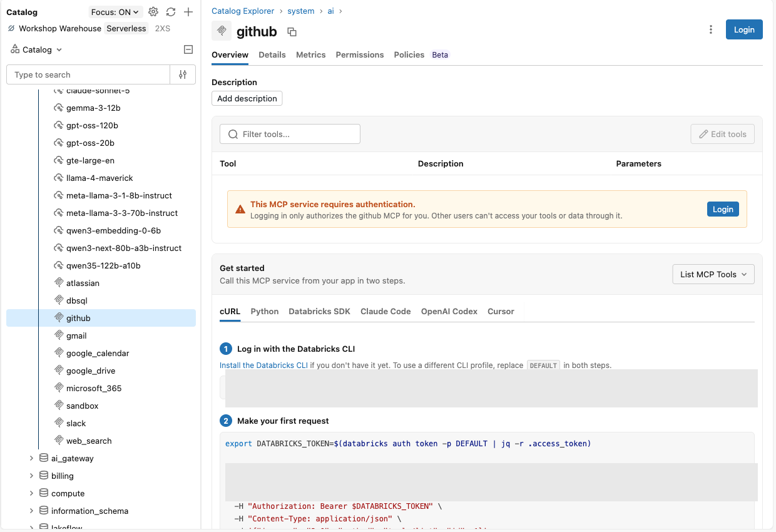Open the kebab more-options menu
The image size is (776, 532).
point(711,29)
